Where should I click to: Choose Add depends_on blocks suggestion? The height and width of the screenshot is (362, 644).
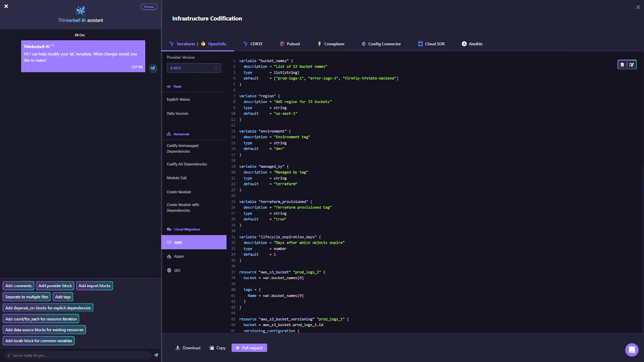point(48,308)
